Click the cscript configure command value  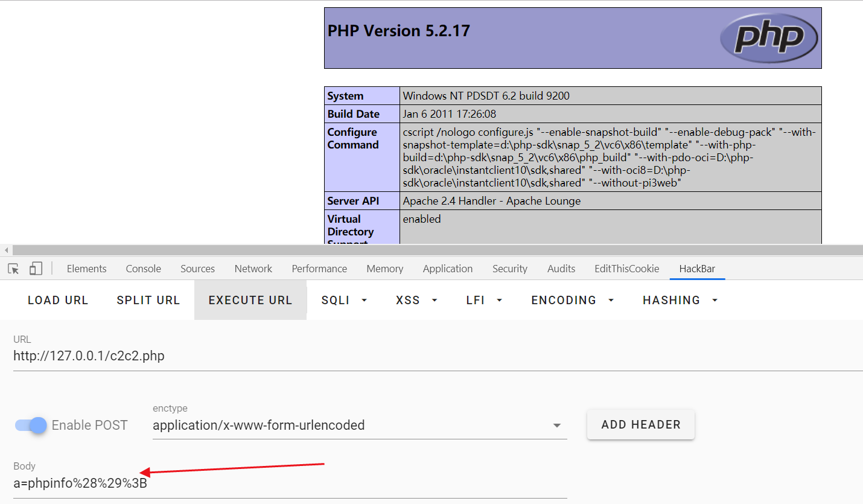coord(610,158)
